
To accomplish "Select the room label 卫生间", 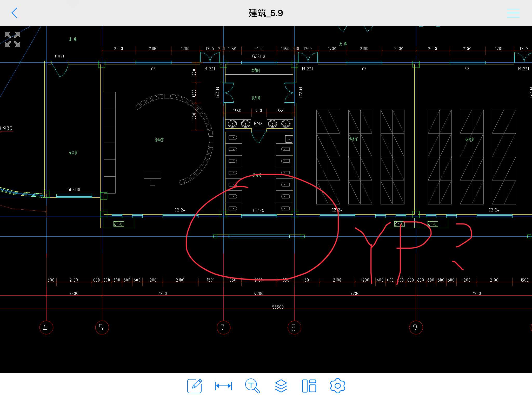I will [257, 175].
